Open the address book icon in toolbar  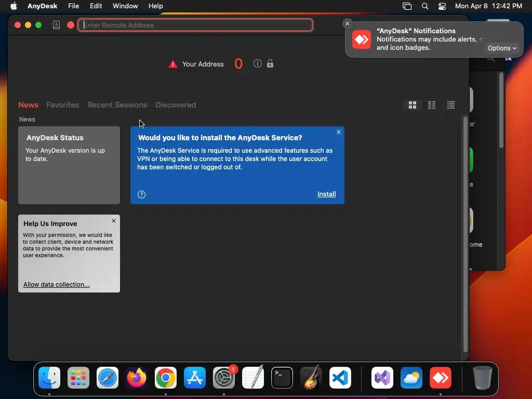click(x=56, y=25)
